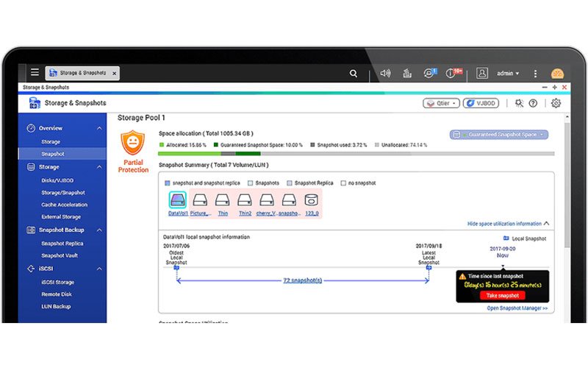Select the Thin2 volume icon
The width and height of the screenshot is (588, 368).
245,199
